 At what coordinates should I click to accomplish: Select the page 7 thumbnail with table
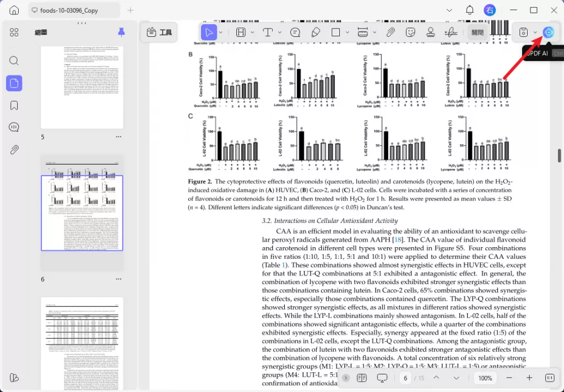[x=82, y=344]
